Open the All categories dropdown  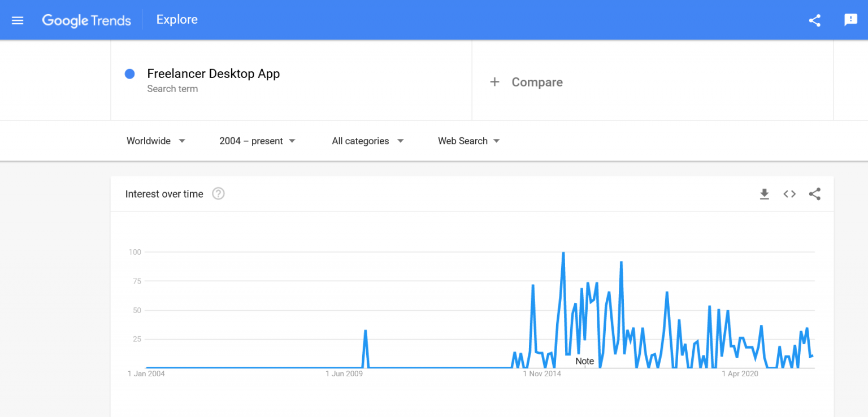click(367, 141)
